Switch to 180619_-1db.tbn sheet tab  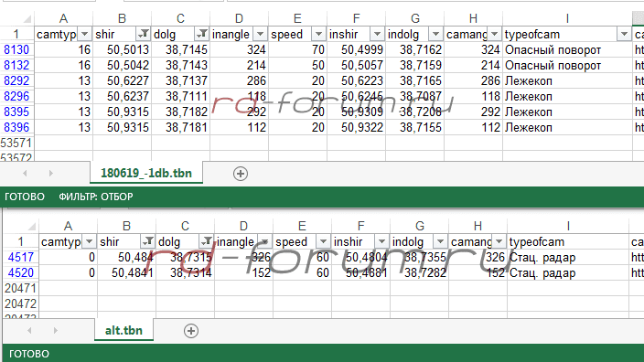click(x=146, y=173)
